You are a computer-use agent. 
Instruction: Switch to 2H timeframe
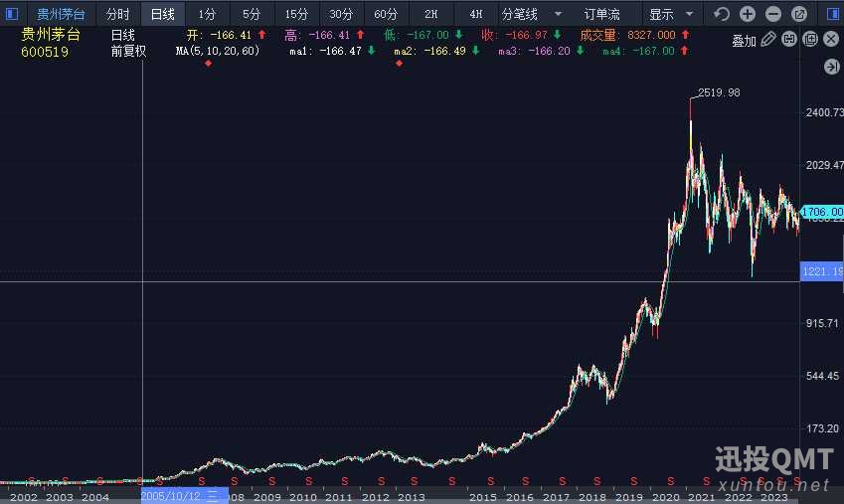430,14
